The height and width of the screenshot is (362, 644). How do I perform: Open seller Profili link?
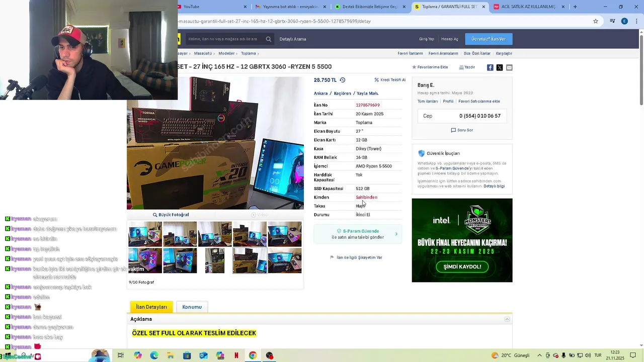pyautogui.click(x=448, y=101)
